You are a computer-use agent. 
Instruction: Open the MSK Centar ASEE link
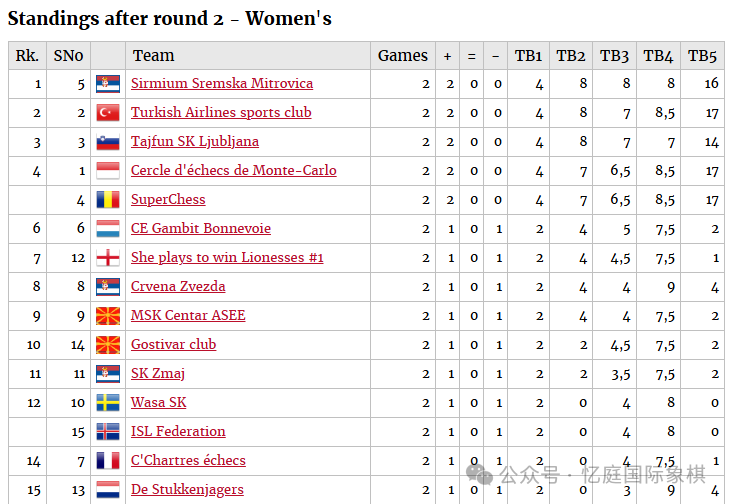coord(188,316)
